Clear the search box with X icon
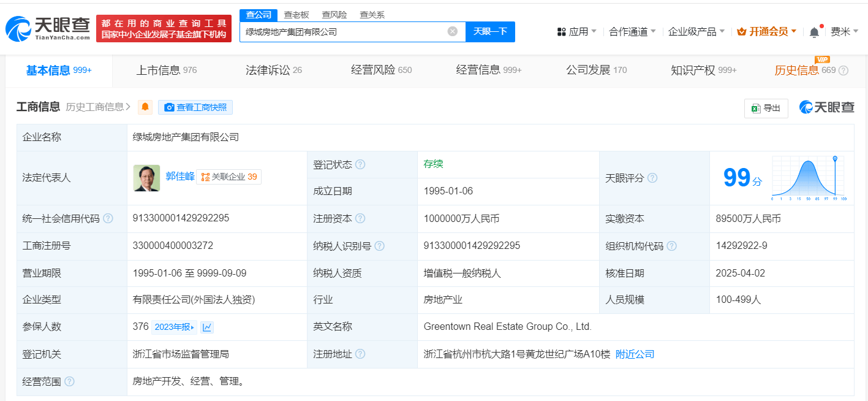The image size is (868, 401). [x=452, y=31]
